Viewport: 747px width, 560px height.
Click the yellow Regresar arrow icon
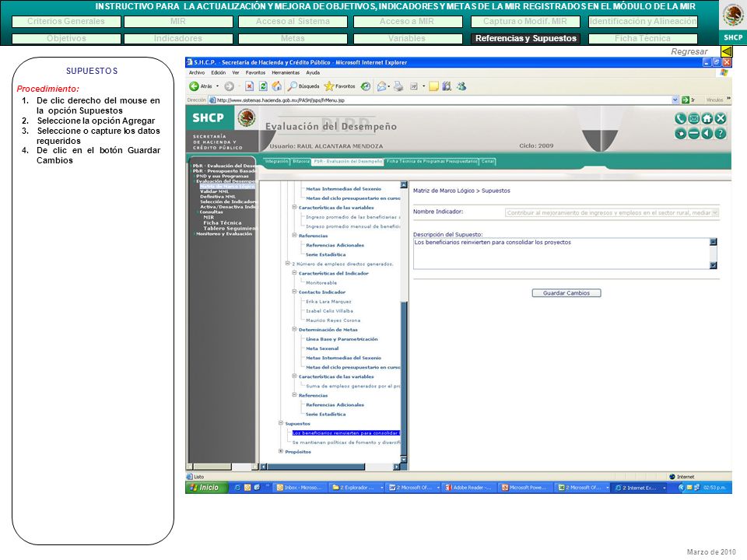(x=727, y=51)
